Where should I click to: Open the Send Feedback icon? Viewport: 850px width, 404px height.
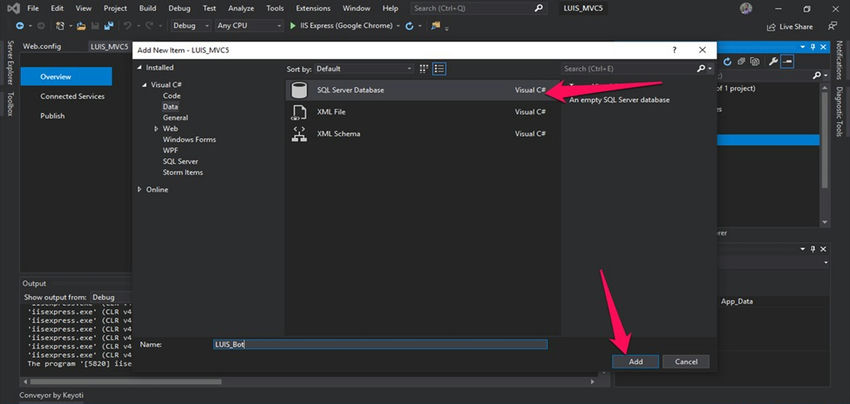[x=832, y=25]
